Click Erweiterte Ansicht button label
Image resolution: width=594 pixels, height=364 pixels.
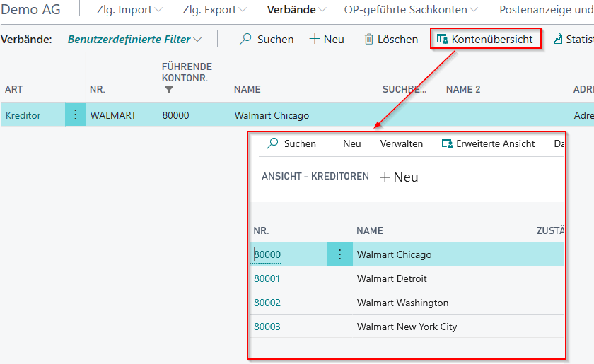pos(496,143)
